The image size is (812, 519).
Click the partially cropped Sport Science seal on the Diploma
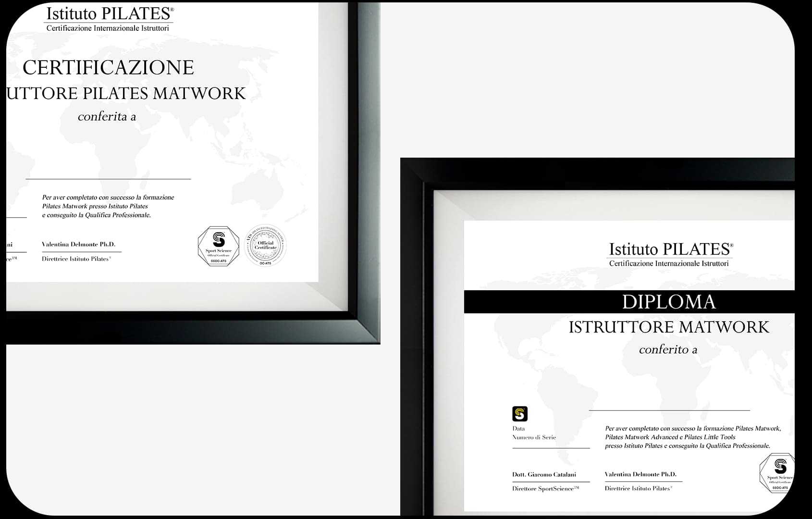tap(777, 473)
